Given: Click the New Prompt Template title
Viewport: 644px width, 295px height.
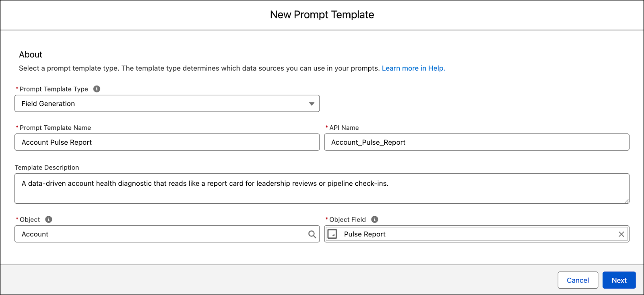Looking at the screenshot, I should point(322,14).
